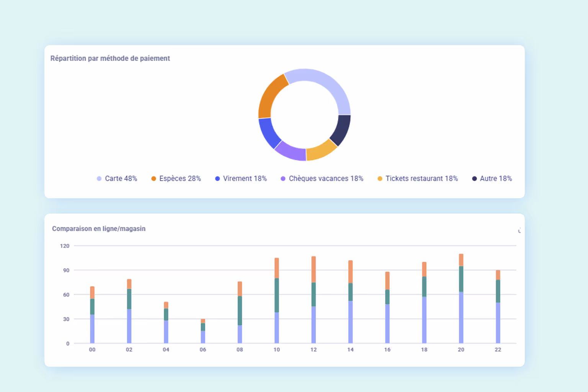Click the tallest stacked bar at hour 20
Screen dimensions: 588x392
tap(461, 299)
